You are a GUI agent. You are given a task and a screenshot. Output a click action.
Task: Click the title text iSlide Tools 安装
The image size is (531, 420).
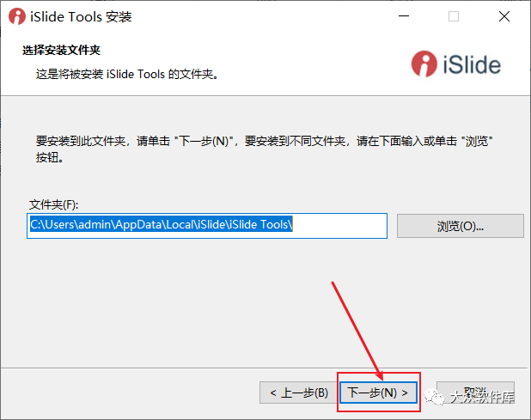pyautogui.click(x=81, y=16)
